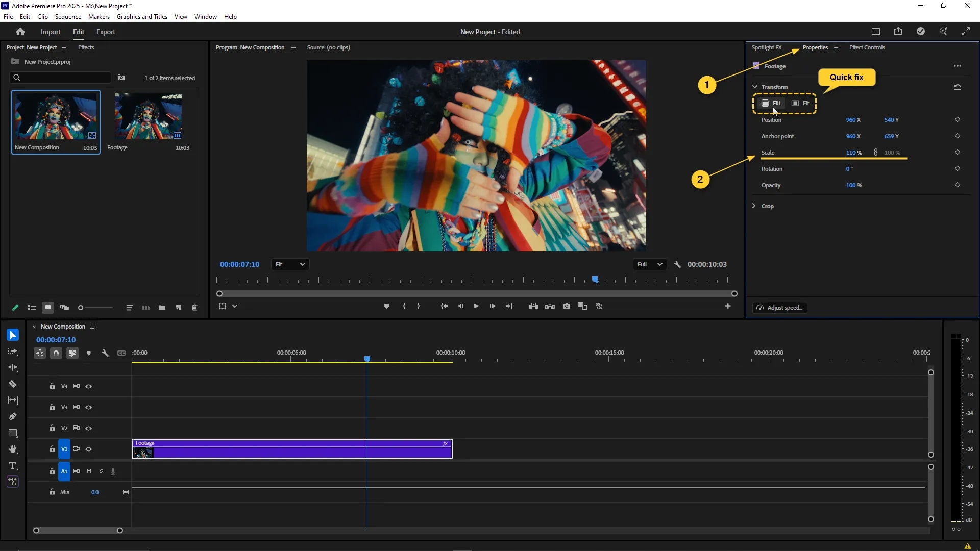Select the Hand tool
This screenshot has height=551, width=980.
pos(13,449)
